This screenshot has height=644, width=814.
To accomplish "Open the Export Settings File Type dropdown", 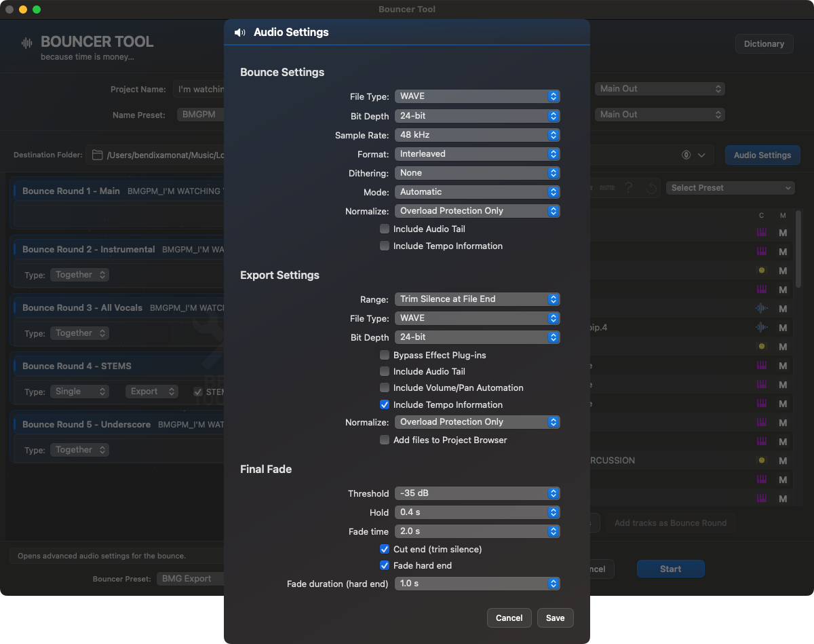I will tap(478, 318).
